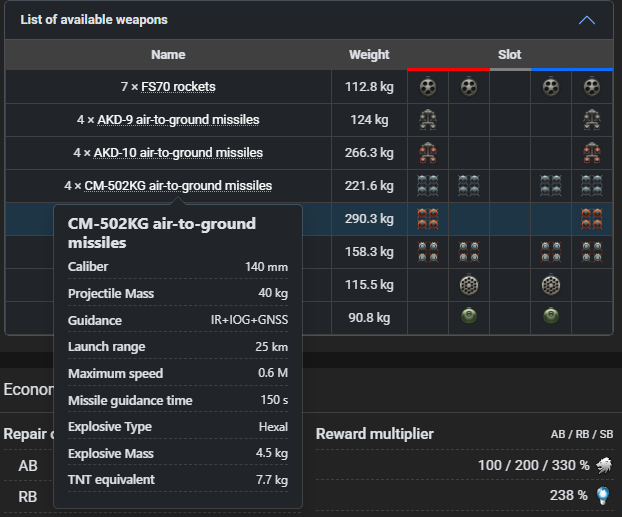Click the 158.3 kg weight cell
Screen dimensions: 622x517
369,252
